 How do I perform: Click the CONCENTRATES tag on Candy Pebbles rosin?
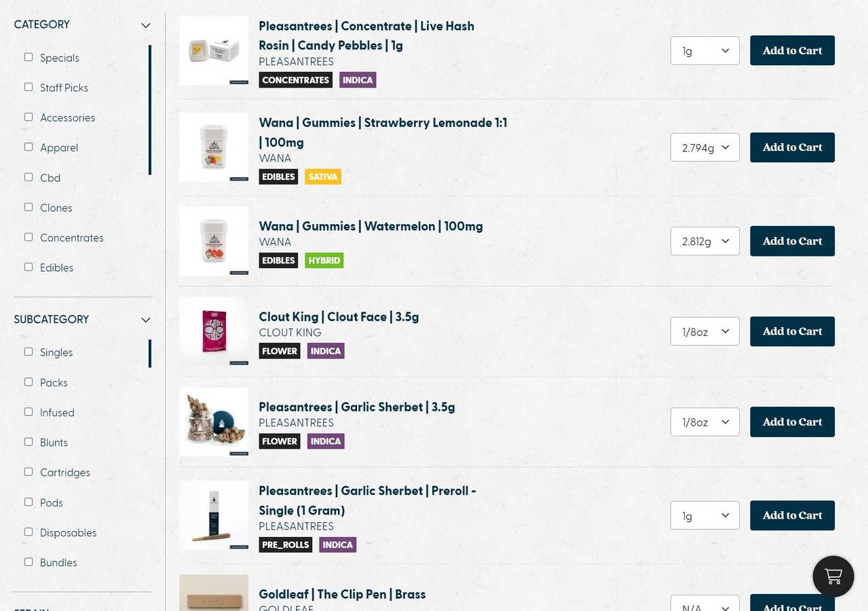click(295, 80)
